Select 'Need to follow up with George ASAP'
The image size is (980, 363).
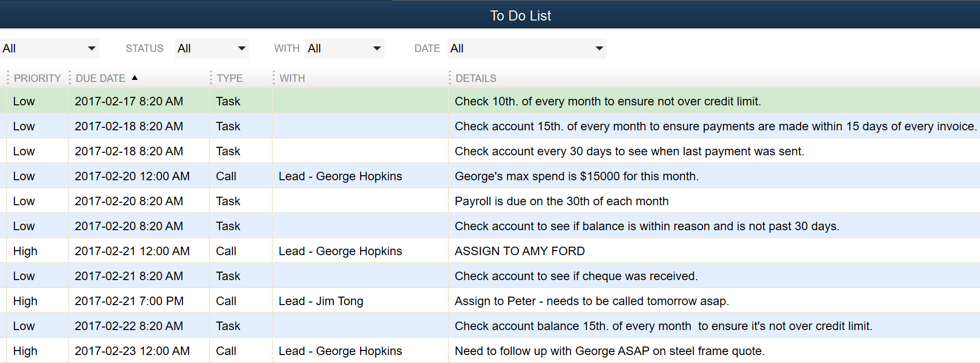(x=609, y=351)
